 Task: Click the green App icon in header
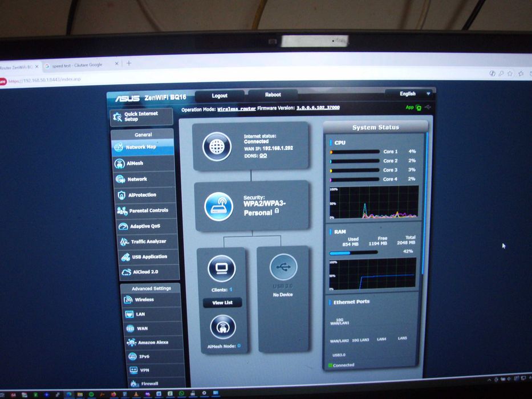pyautogui.click(x=419, y=108)
